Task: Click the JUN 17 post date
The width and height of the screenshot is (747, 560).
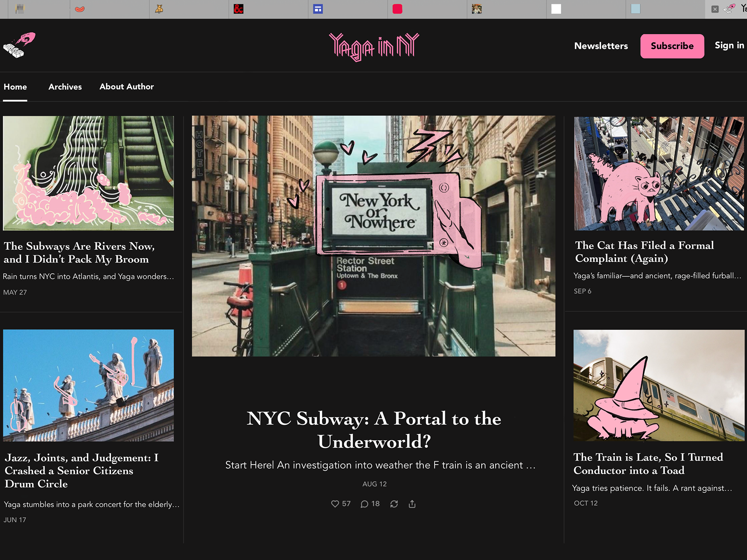Action: 15,520
